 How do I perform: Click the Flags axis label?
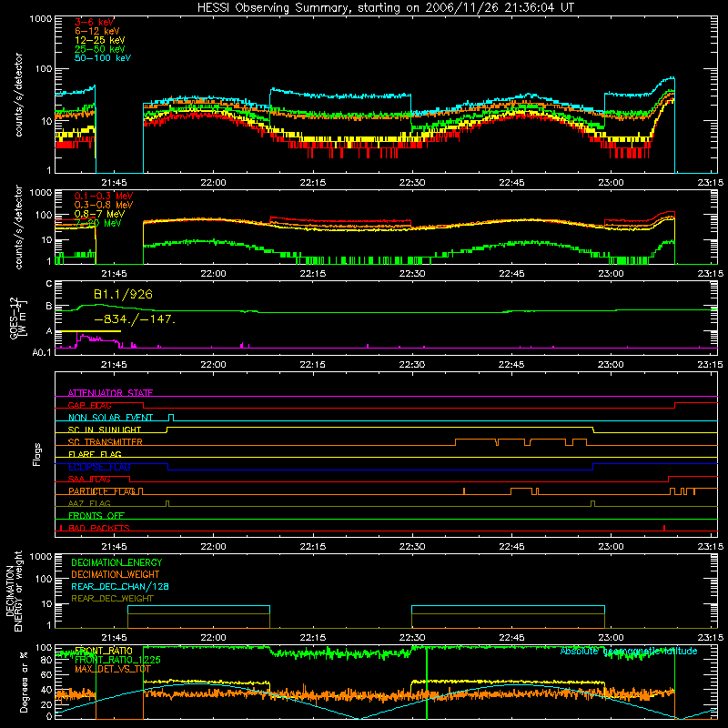37,454
